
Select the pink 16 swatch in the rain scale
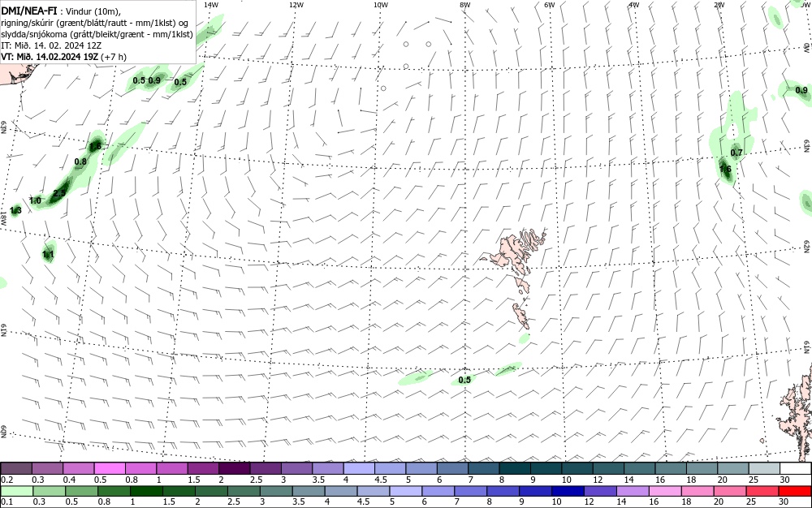pyautogui.click(x=666, y=492)
